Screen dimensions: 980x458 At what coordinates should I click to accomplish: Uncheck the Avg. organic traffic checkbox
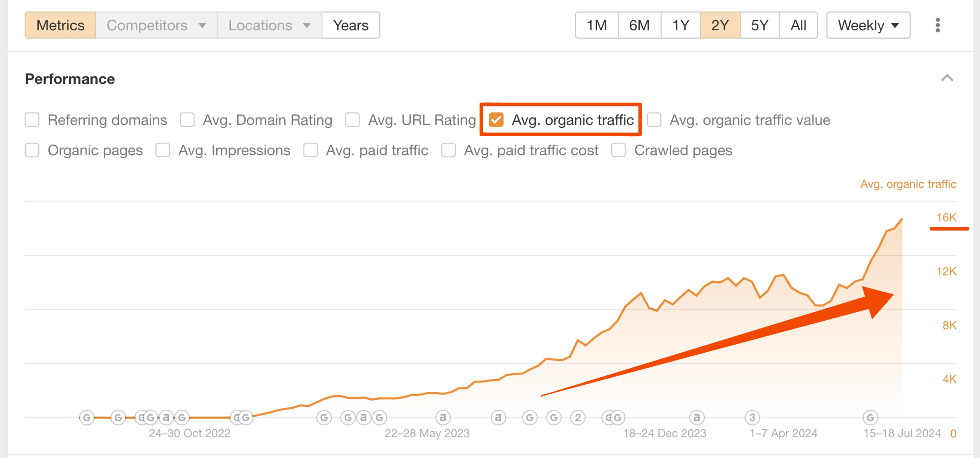pyautogui.click(x=497, y=120)
